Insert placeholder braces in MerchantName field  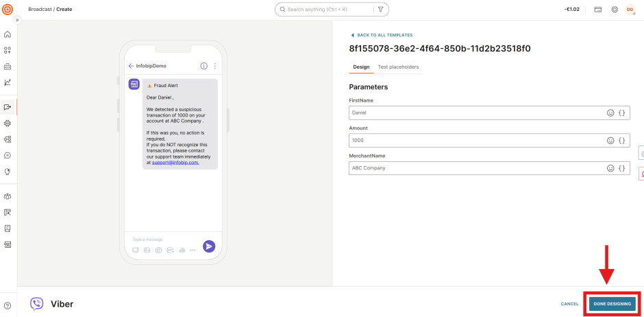click(x=622, y=168)
